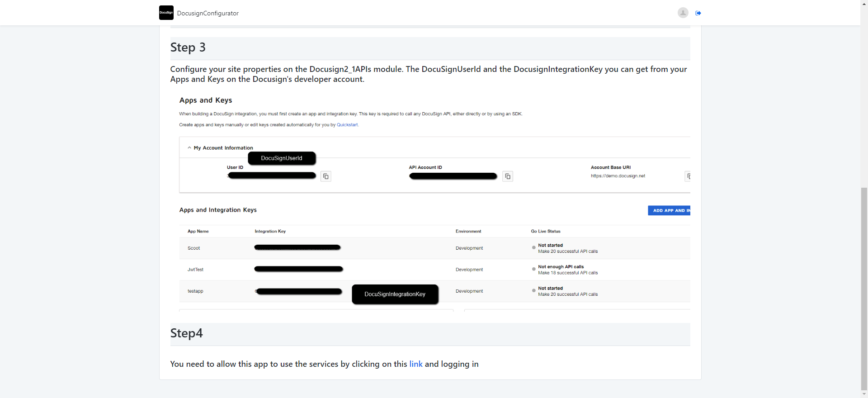Click the https://demo.docusign.net base URI
This screenshot has width=868, height=398.
coord(618,176)
